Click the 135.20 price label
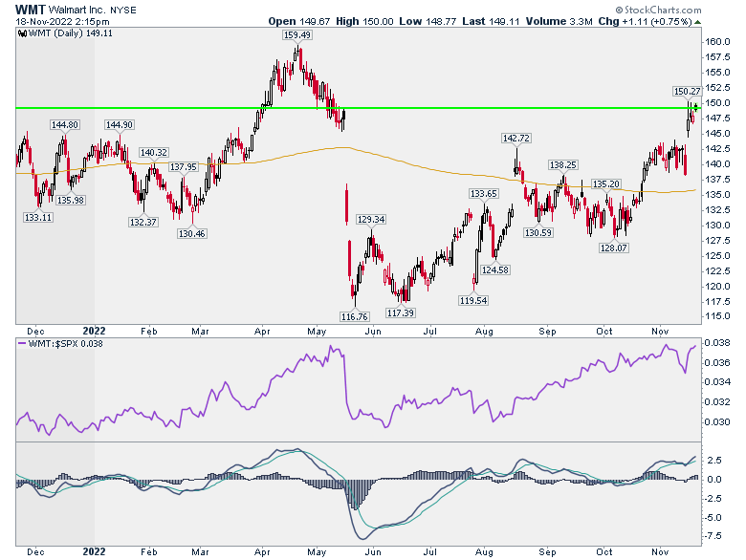 pos(605,184)
